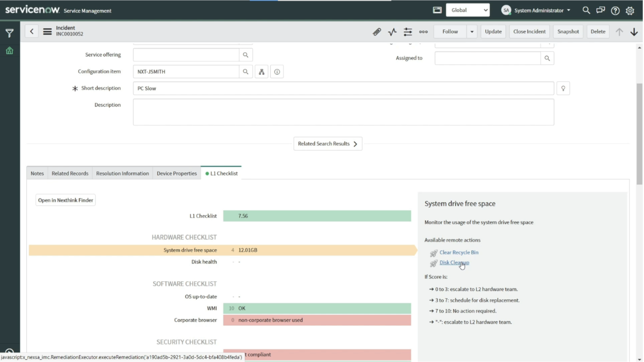644x362 pixels.
Task: Click the Service offering lookup magnifier
Action: [246, 55]
